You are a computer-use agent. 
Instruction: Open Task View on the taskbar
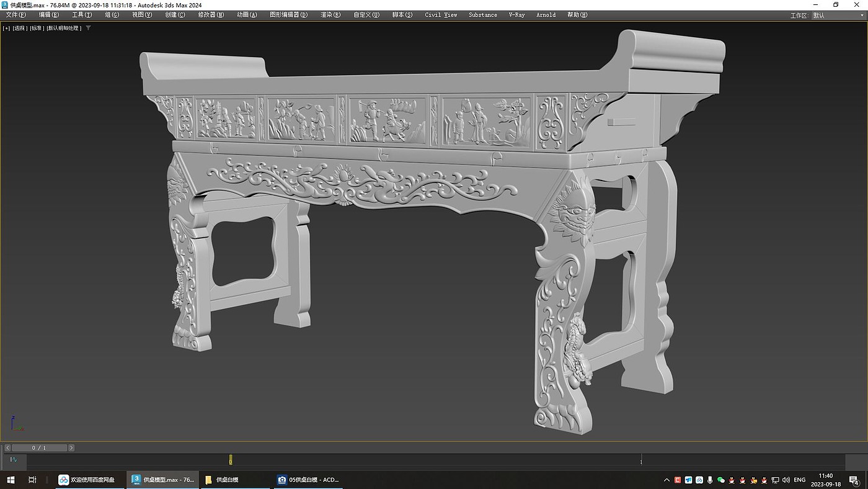[32, 480]
